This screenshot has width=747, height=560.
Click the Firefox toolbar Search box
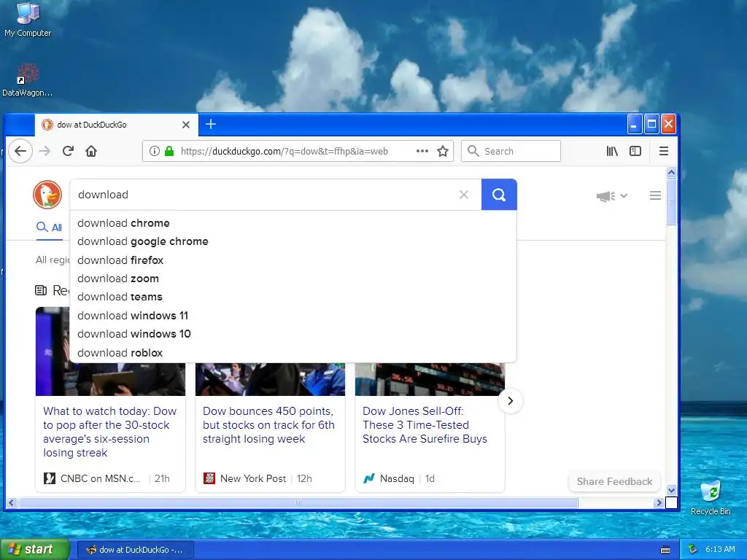pos(511,151)
